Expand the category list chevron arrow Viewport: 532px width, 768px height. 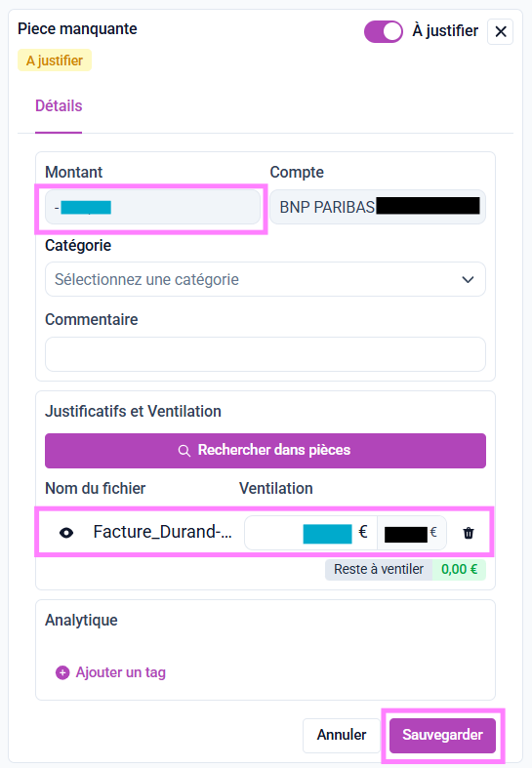click(x=468, y=280)
